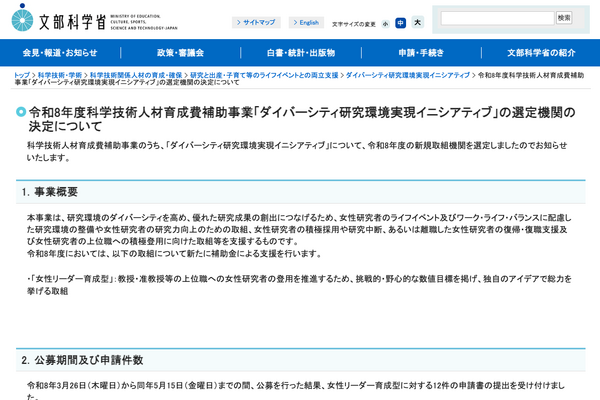Click the MINISTRY OF EDUCATION English text logo

pyautogui.click(x=143, y=22)
